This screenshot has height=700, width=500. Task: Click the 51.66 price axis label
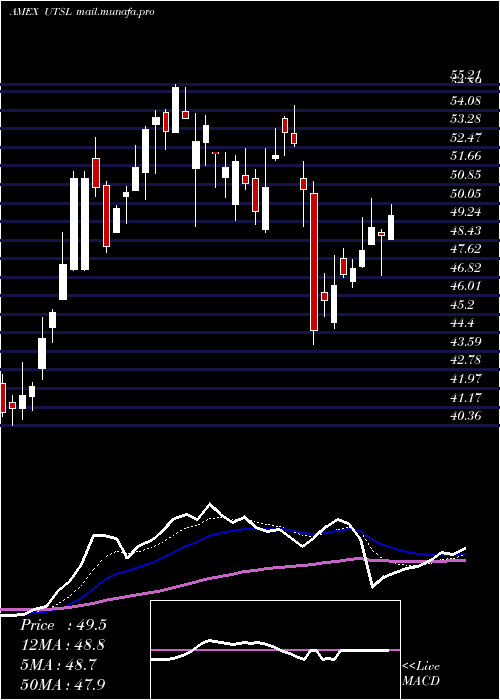click(466, 156)
